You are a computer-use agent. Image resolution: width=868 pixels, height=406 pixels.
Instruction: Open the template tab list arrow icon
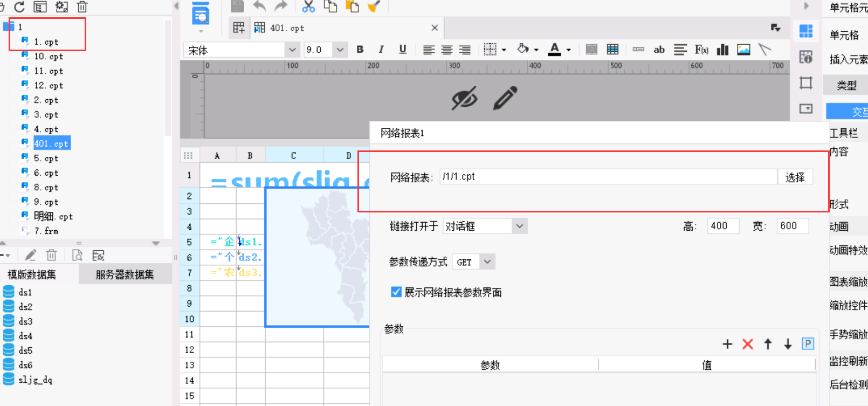coord(775,28)
